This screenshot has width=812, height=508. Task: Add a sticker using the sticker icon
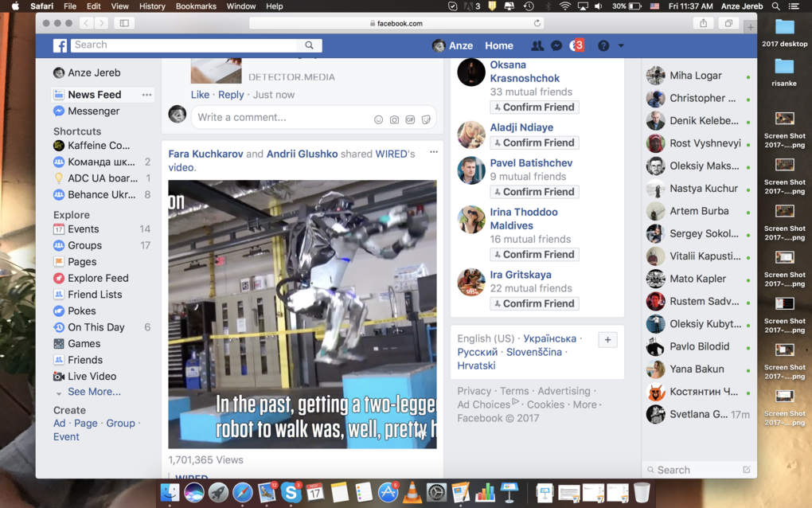(x=426, y=119)
